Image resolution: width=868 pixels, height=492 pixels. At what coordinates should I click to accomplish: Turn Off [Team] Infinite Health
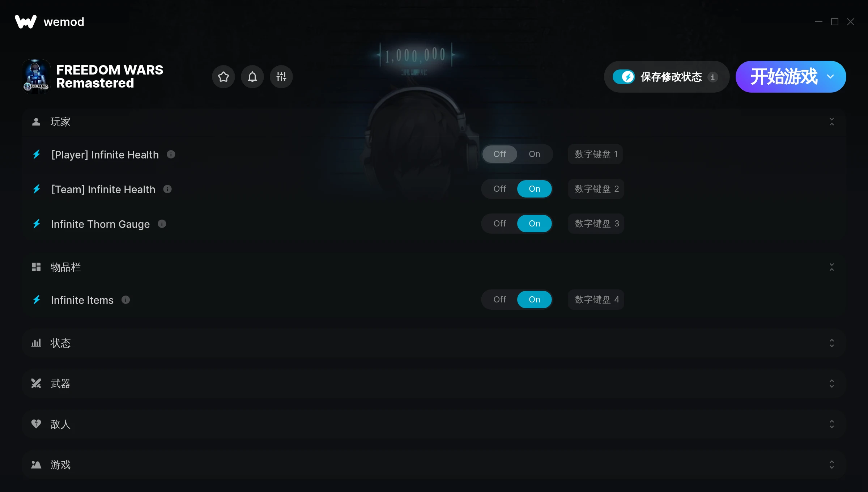(500, 189)
